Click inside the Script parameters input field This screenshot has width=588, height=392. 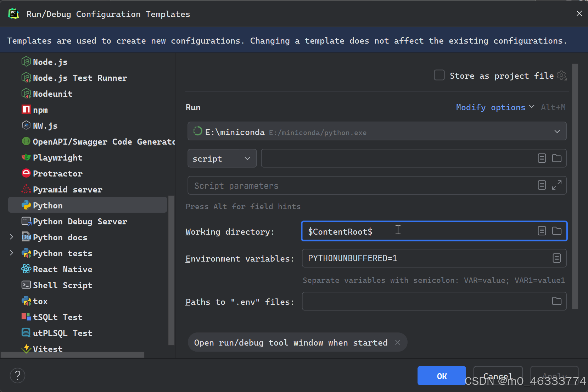(354, 185)
